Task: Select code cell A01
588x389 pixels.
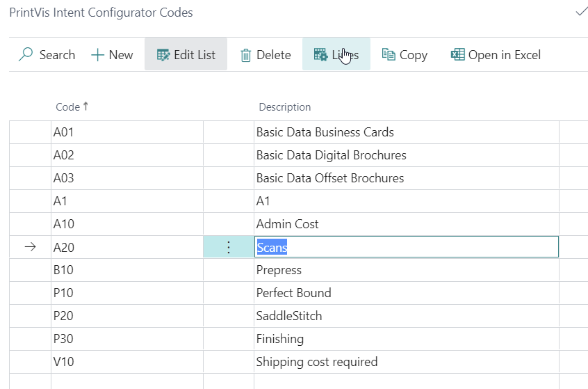Action: pos(127,132)
